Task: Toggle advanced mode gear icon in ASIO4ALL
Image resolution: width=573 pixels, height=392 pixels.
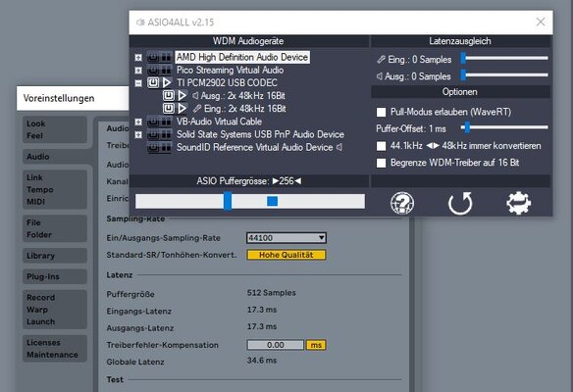Action: click(519, 203)
